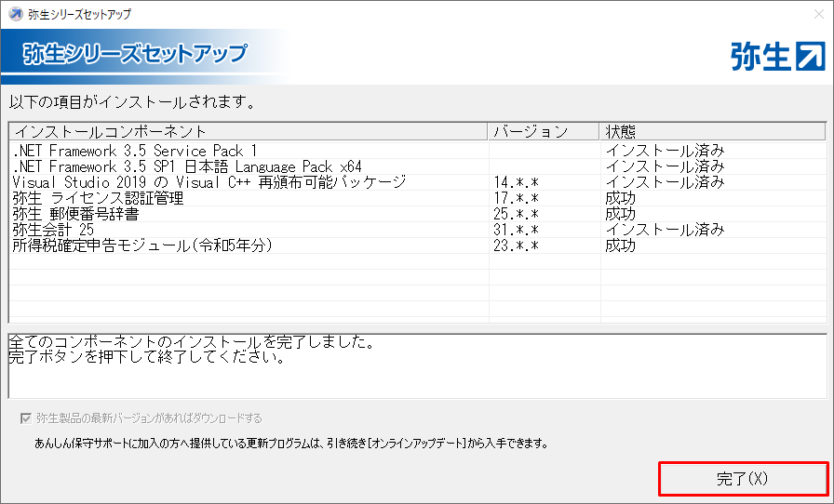834x504 pixels.
Task: Click version 23.*.* cell
Action: (516, 245)
